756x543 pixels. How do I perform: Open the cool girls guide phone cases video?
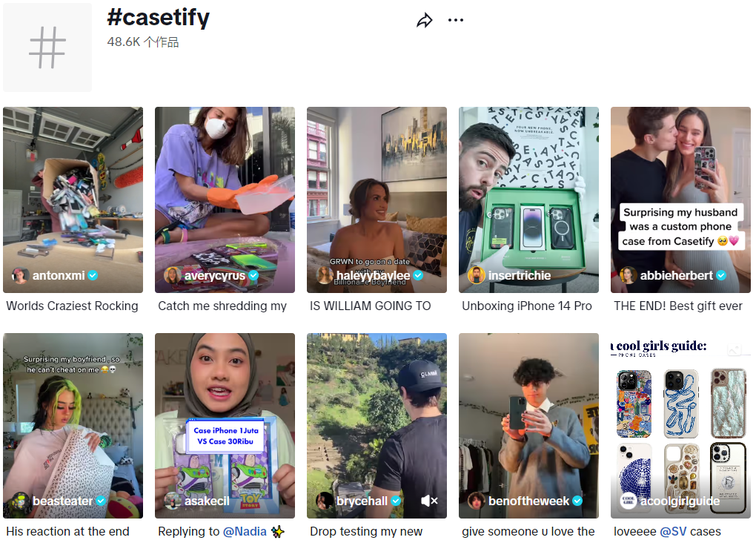point(680,426)
